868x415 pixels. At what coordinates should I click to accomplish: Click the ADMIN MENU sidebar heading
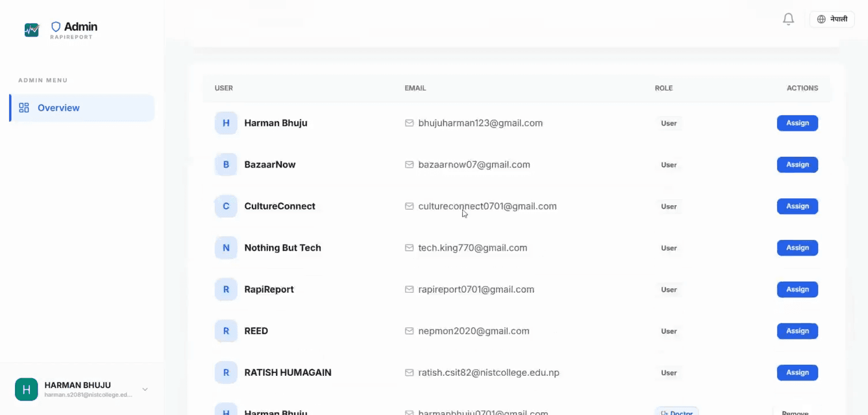tap(43, 80)
